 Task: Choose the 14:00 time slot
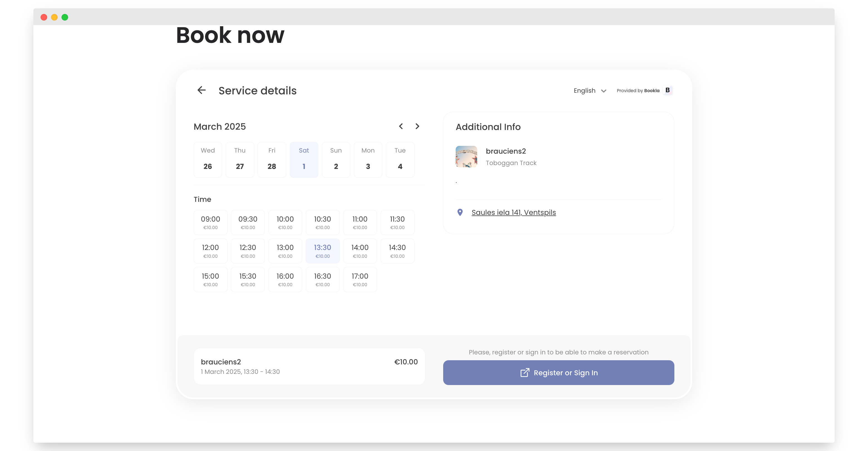[x=359, y=251]
